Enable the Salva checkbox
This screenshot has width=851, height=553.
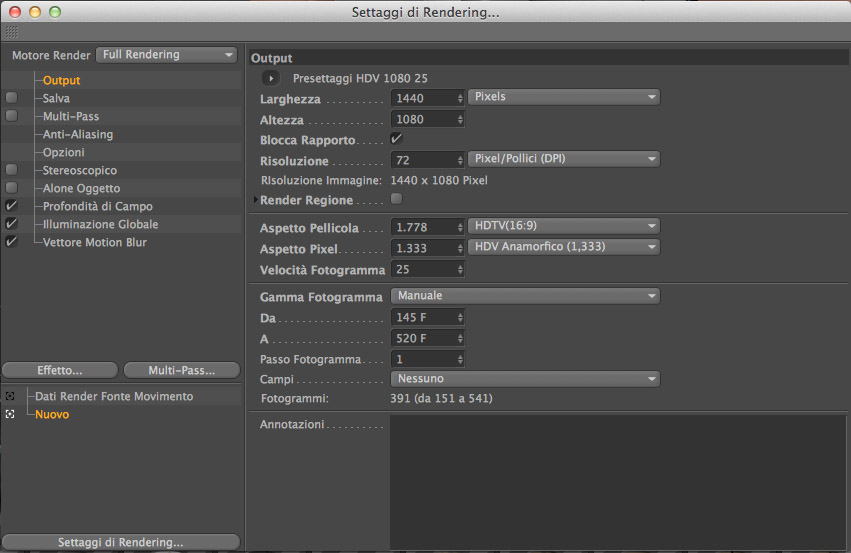click(11, 98)
